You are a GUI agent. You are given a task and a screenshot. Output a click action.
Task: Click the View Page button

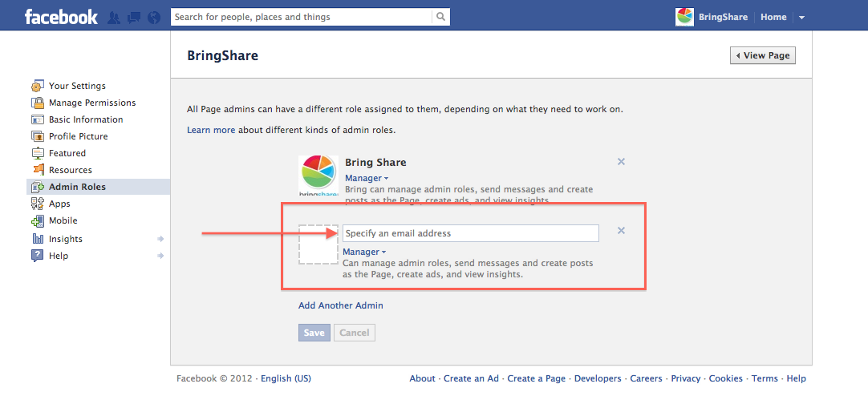[x=763, y=55]
